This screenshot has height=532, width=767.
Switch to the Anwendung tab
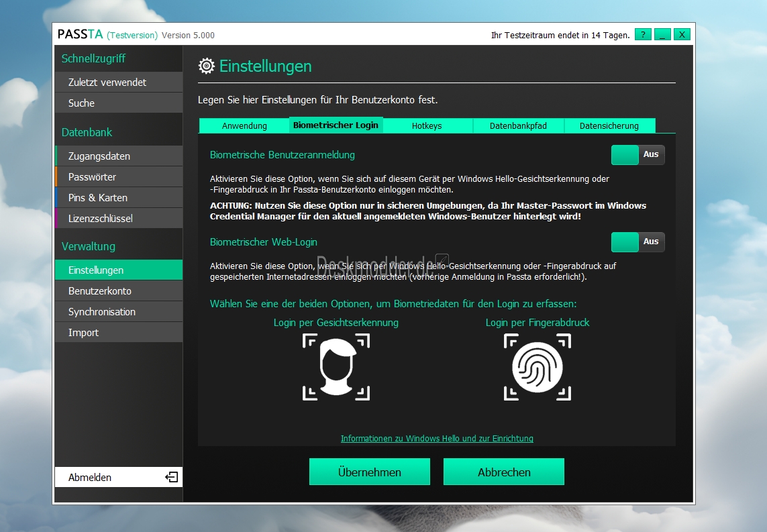point(244,125)
